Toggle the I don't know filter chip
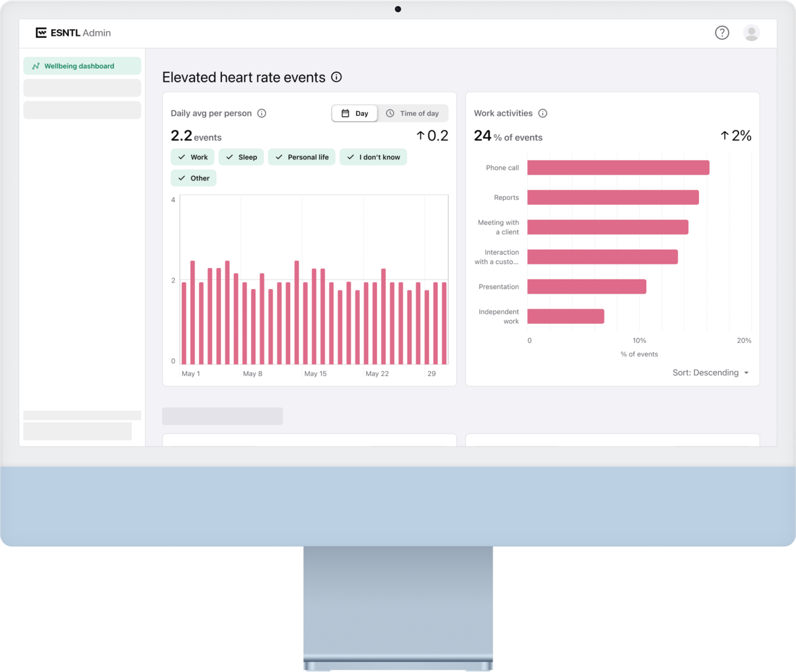796x672 pixels. (x=373, y=157)
